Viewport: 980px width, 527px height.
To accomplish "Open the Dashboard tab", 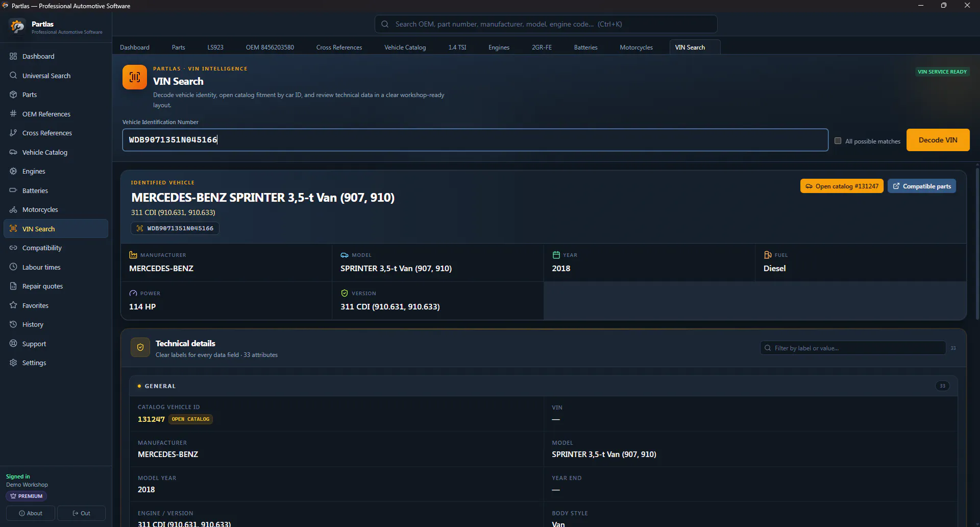I will click(135, 47).
